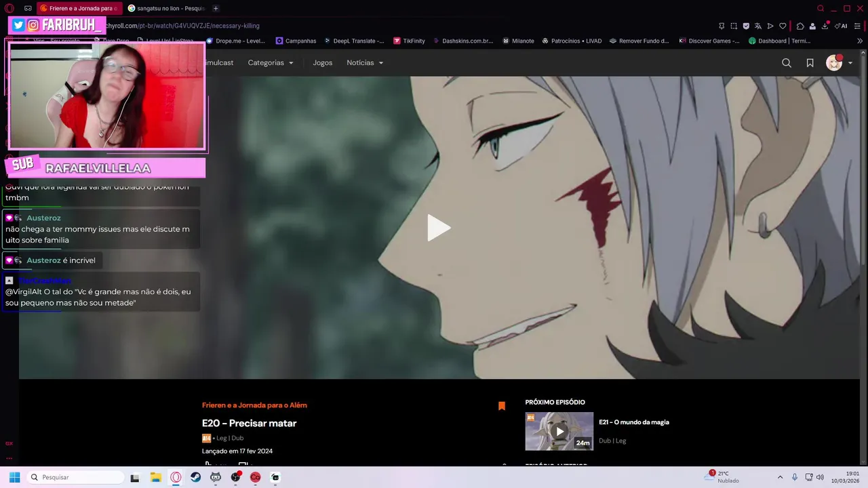Open Drope.me bookmark
868x488 pixels.
(235, 41)
